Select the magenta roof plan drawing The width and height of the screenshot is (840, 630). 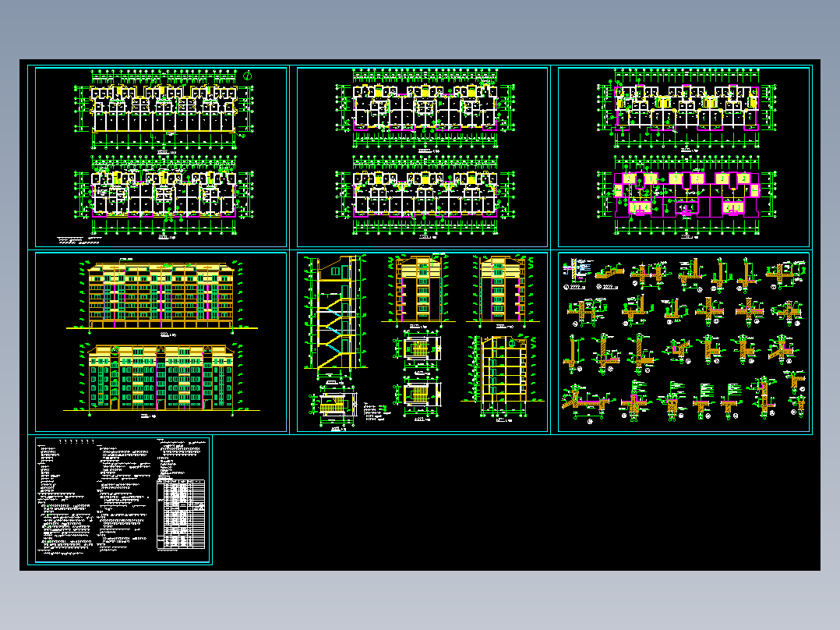coord(686,196)
